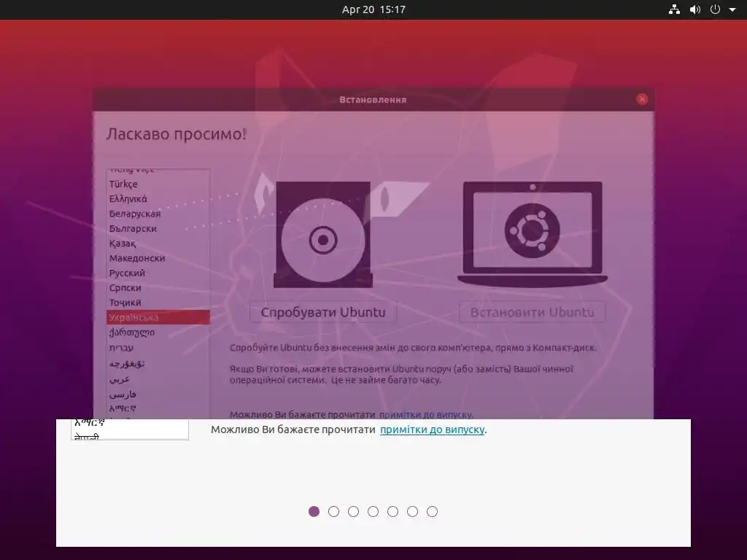747x560 pixels.
Task: Open the clock showing Apr 20 15:17
Action: coord(373,9)
